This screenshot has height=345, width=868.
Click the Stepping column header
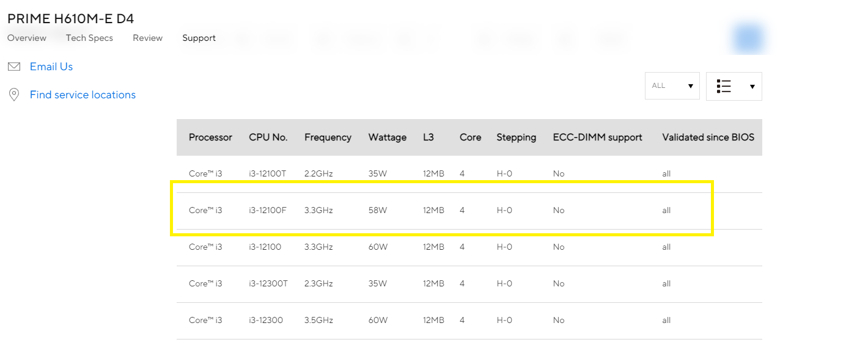click(x=517, y=137)
